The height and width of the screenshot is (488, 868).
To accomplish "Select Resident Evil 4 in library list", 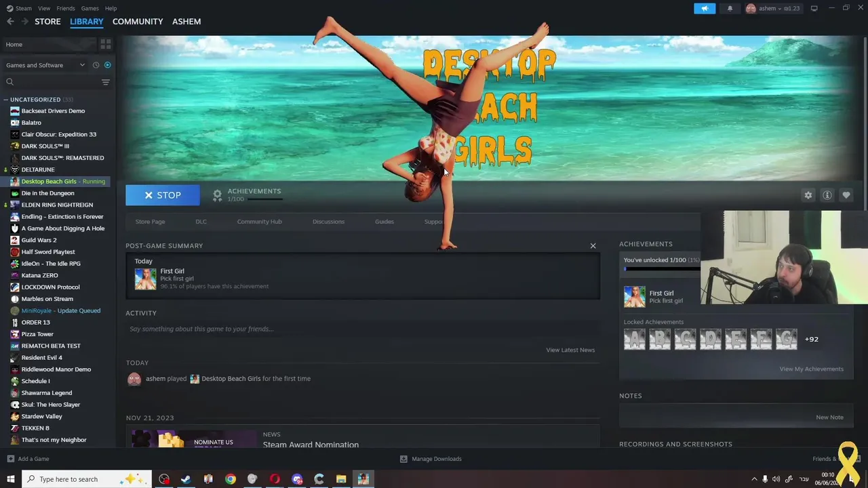I will [41, 358].
